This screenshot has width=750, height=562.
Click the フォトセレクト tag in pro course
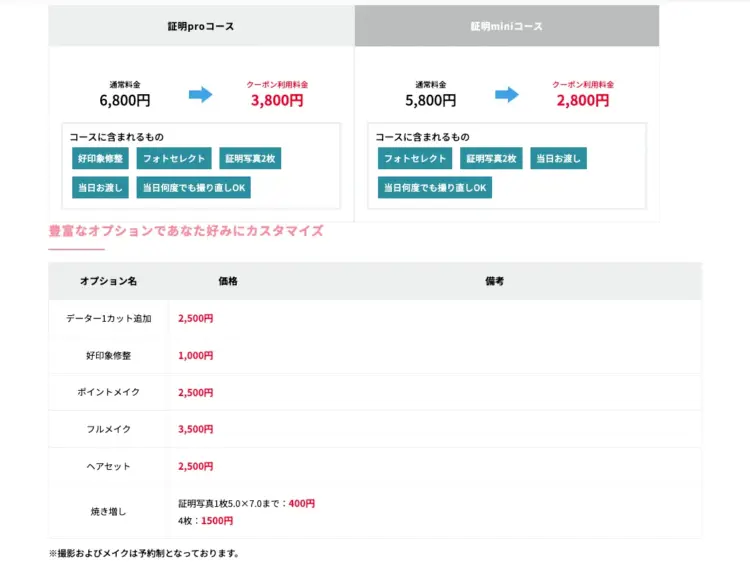[174, 158]
